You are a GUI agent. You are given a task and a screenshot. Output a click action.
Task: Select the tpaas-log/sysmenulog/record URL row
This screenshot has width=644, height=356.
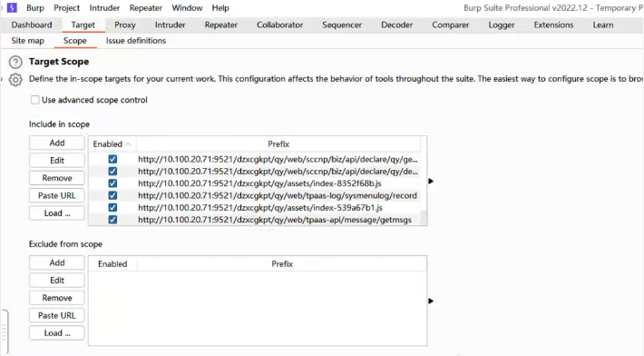pyautogui.click(x=255, y=195)
